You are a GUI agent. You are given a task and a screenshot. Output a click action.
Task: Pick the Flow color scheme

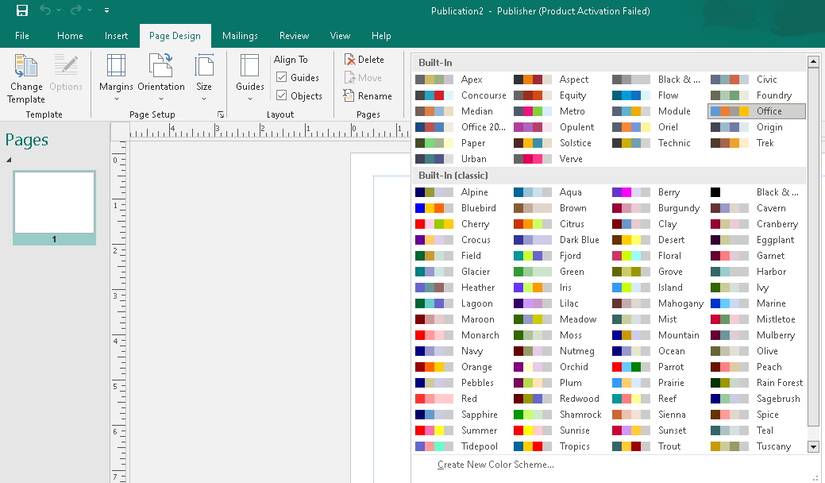656,95
